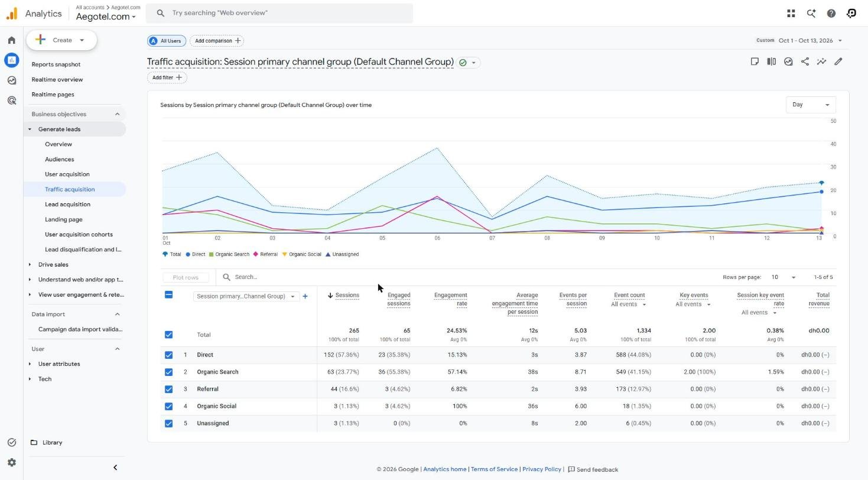Open the Create dropdown button
This screenshot has height=480, width=868.
[x=61, y=40]
